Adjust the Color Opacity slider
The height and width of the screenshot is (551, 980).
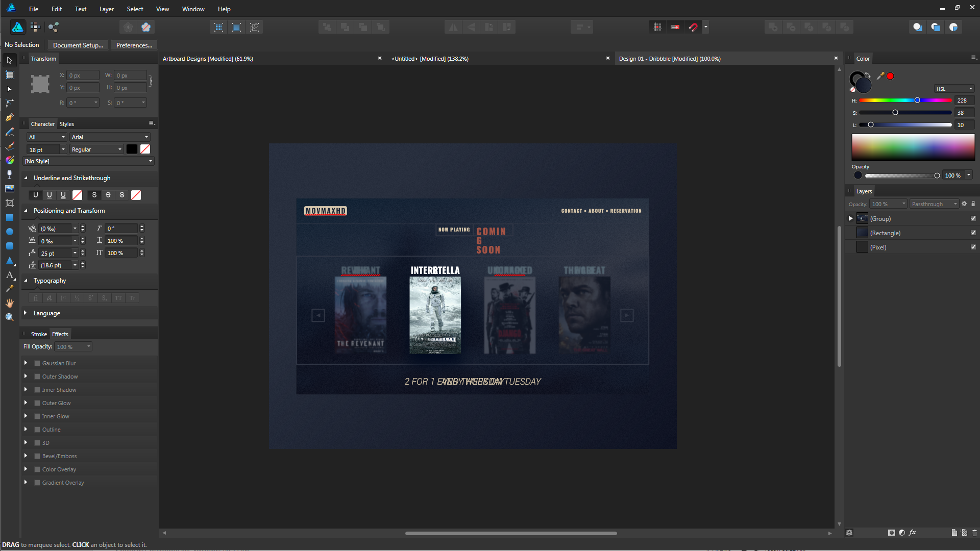[902, 176]
